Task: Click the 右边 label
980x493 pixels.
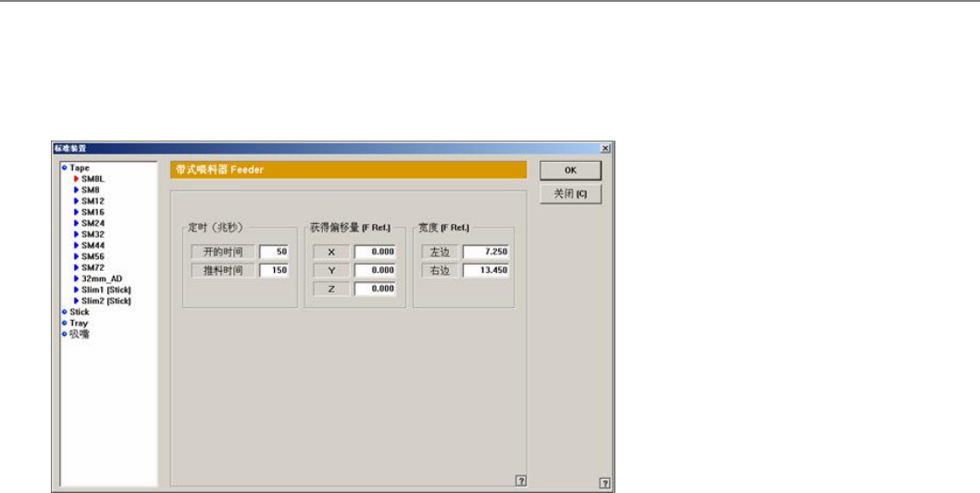Action: coord(440,271)
